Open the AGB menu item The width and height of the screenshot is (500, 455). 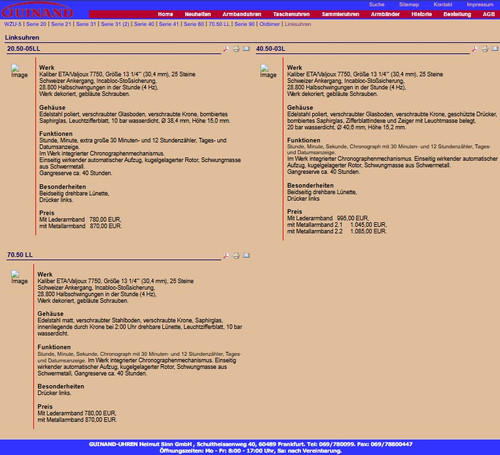(x=489, y=14)
